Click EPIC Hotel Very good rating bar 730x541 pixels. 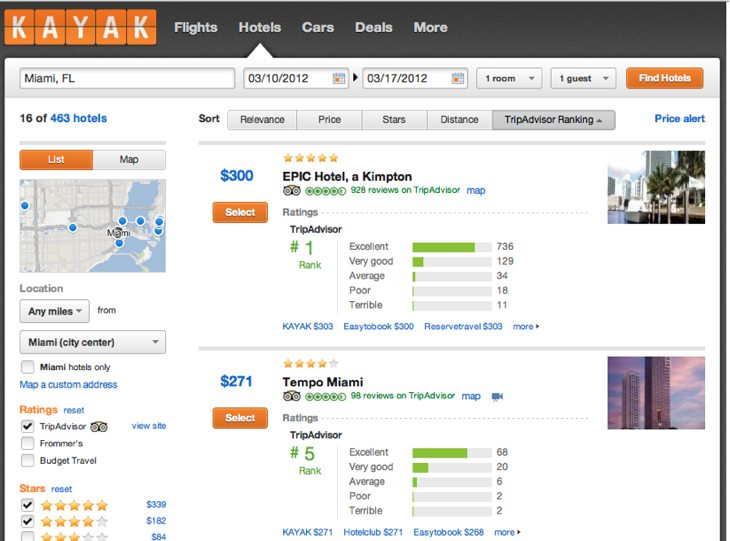[452, 262]
